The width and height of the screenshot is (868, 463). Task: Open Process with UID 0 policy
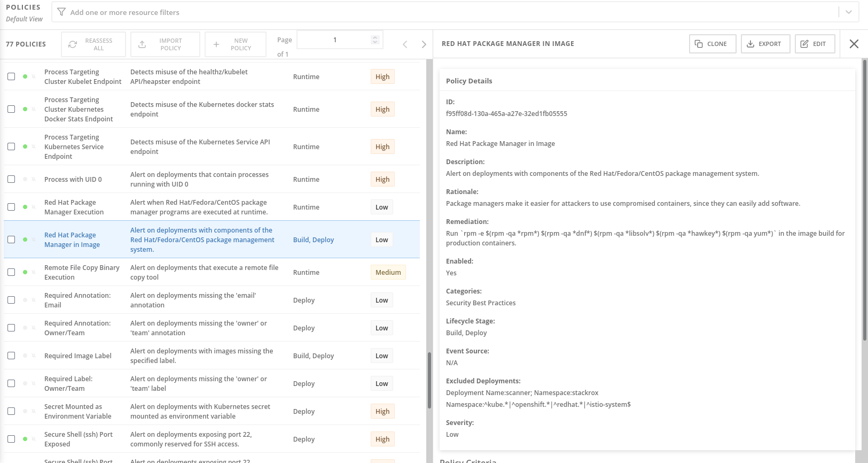pyautogui.click(x=73, y=179)
